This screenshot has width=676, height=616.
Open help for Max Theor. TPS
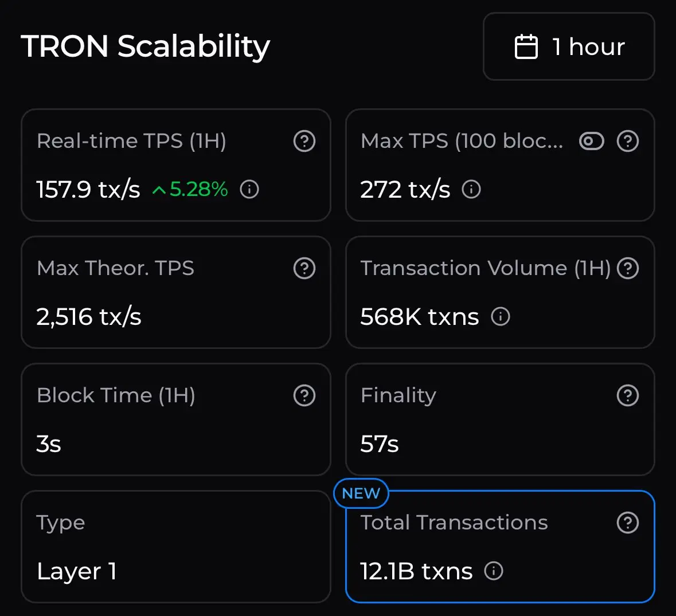click(x=304, y=268)
